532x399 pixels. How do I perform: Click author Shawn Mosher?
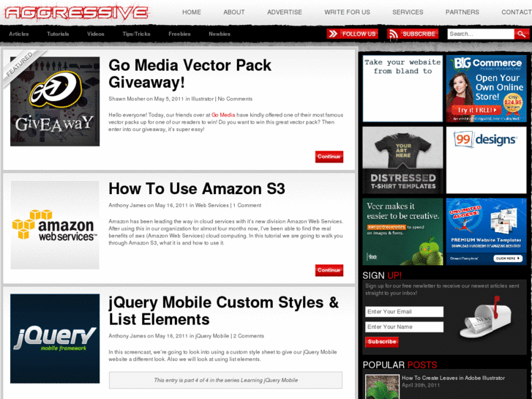click(x=127, y=99)
